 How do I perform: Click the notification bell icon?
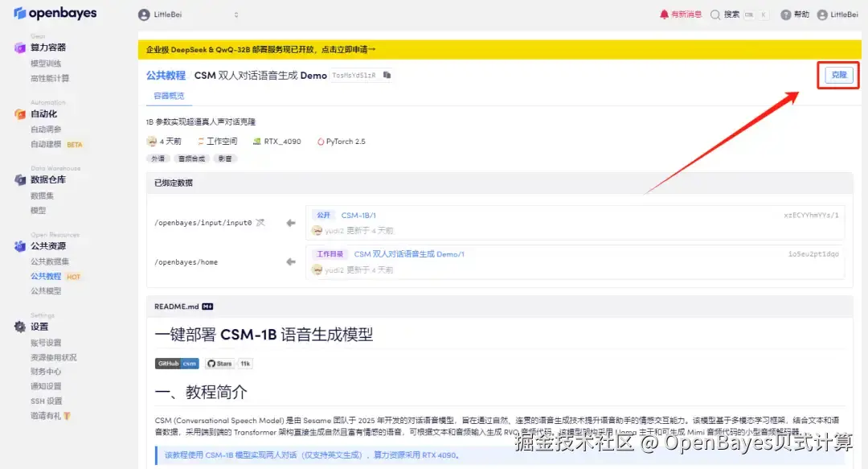point(664,14)
